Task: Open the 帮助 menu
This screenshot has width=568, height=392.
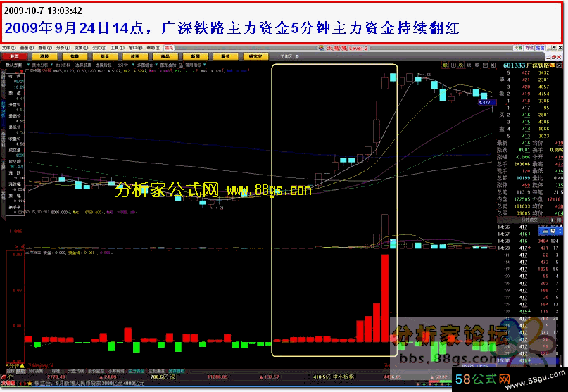Action: (153, 48)
